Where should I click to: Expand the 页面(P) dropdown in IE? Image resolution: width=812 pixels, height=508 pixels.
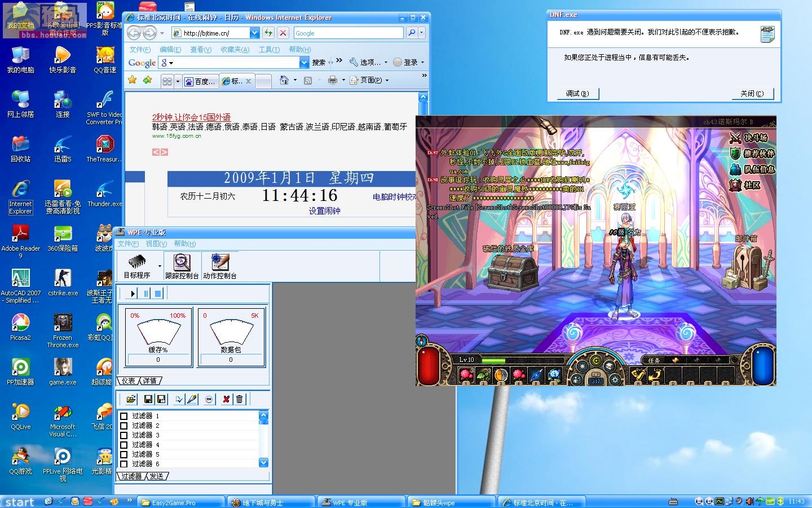pos(387,80)
